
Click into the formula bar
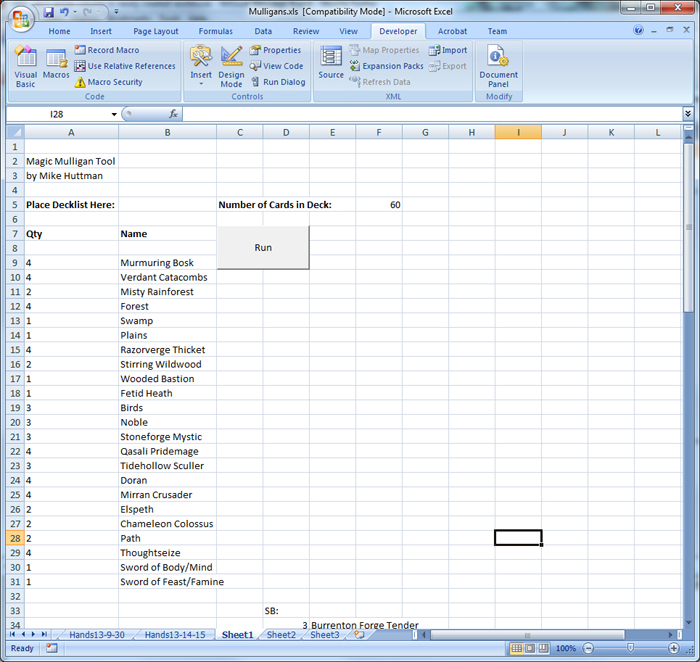432,114
